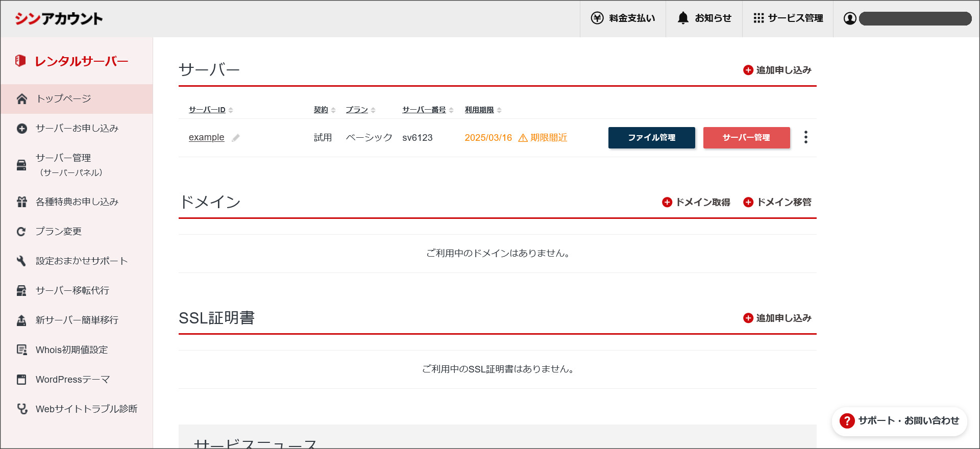Sort by 契約 column arrows
Screen dimensions: 980x449
(x=333, y=110)
